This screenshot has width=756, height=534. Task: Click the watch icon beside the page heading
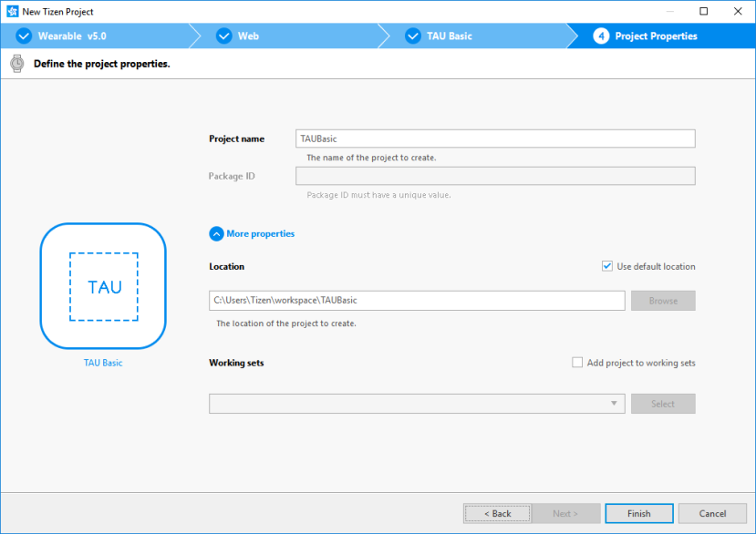coord(16,64)
